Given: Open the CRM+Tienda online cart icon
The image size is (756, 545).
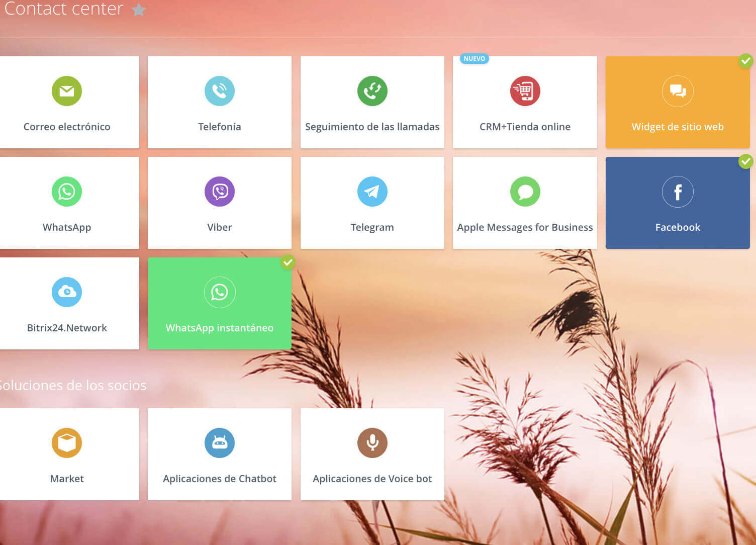Looking at the screenshot, I should (x=525, y=91).
